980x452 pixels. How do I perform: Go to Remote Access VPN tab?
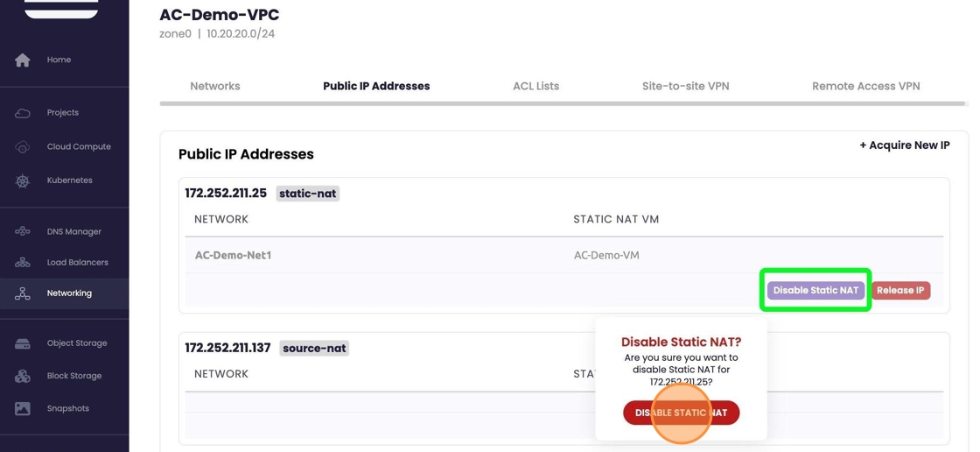[x=865, y=86]
